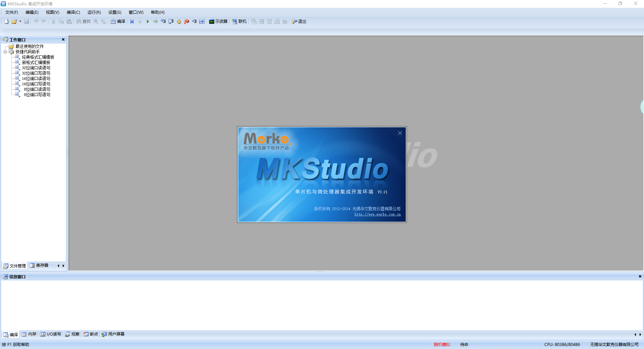Click the 联机 (Connect) toolbar button

tap(239, 21)
